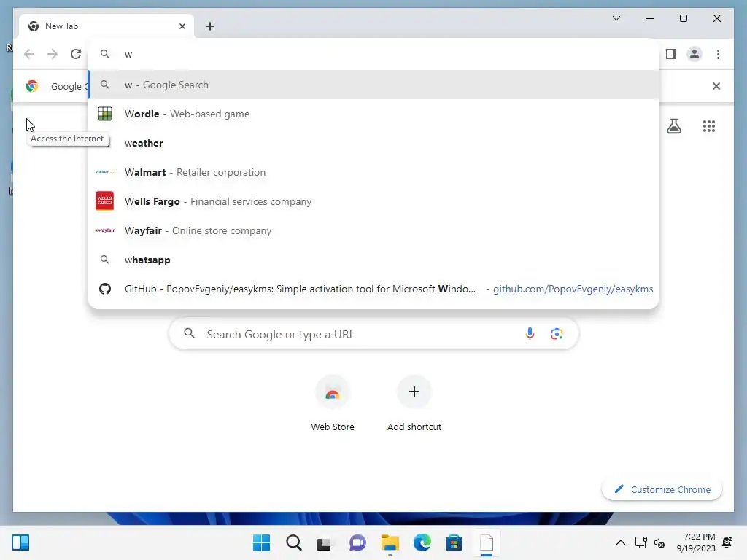Click the active blank-page taskbar icon
747x560 pixels.
tap(487, 542)
